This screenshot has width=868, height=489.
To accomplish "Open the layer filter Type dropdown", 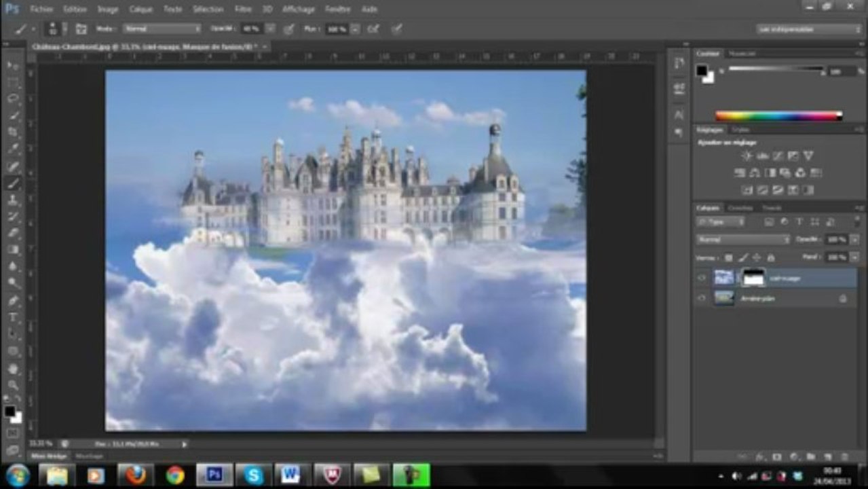I will [721, 222].
